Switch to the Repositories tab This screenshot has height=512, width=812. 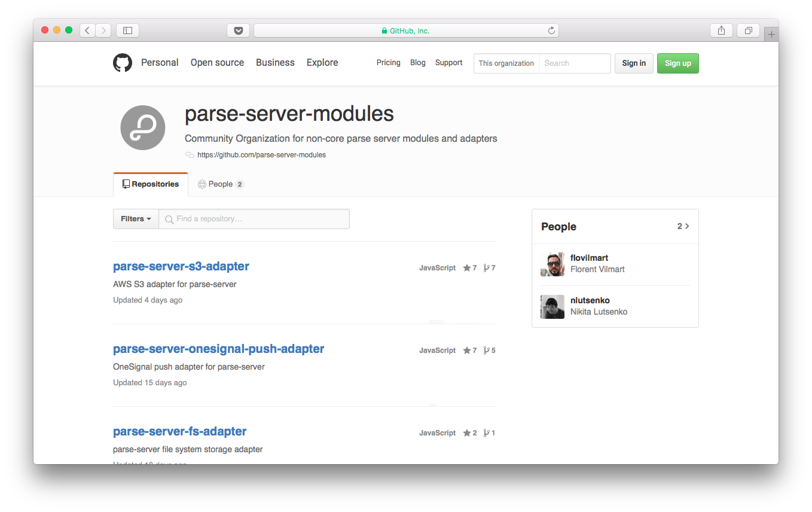[x=151, y=184]
